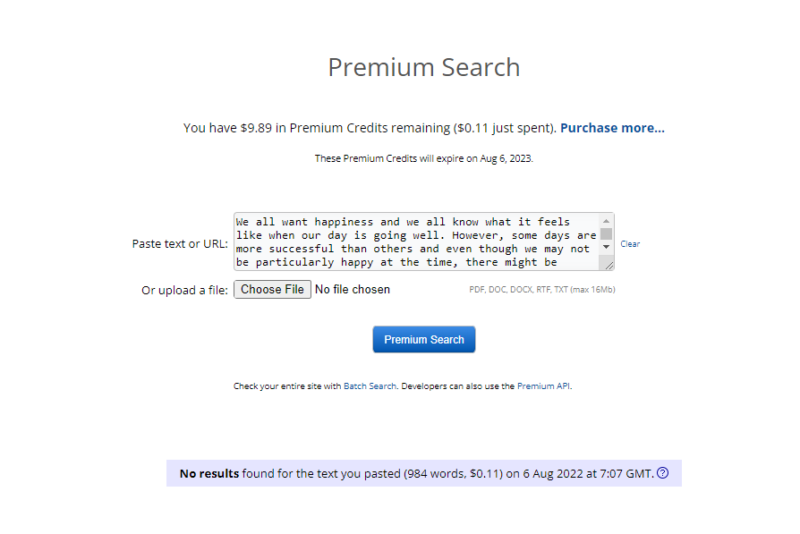Screen dimensions: 800x534
Task: Click the 'No file chosen' label
Action: [x=352, y=290]
